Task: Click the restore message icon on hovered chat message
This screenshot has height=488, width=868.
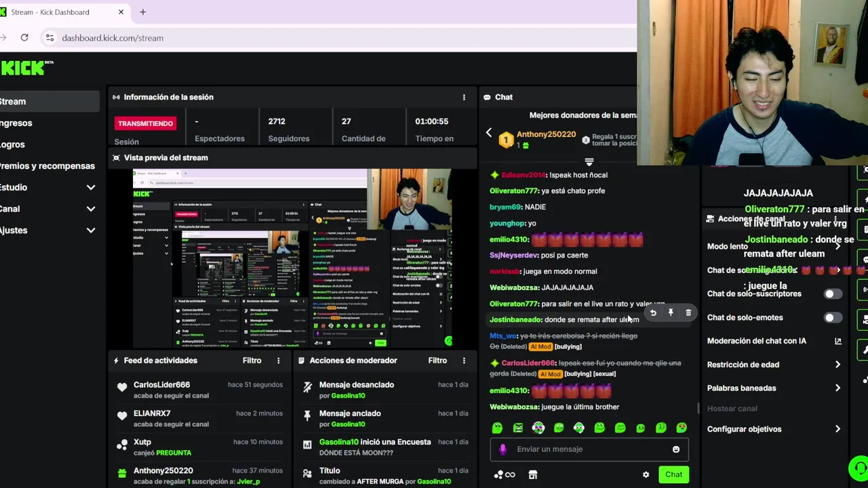Action: pyautogui.click(x=653, y=312)
